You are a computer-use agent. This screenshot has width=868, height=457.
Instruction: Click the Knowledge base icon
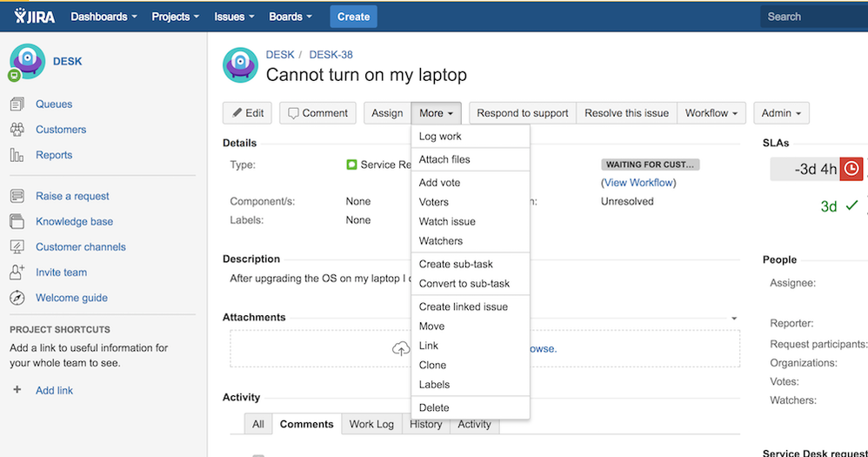pos(17,222)
